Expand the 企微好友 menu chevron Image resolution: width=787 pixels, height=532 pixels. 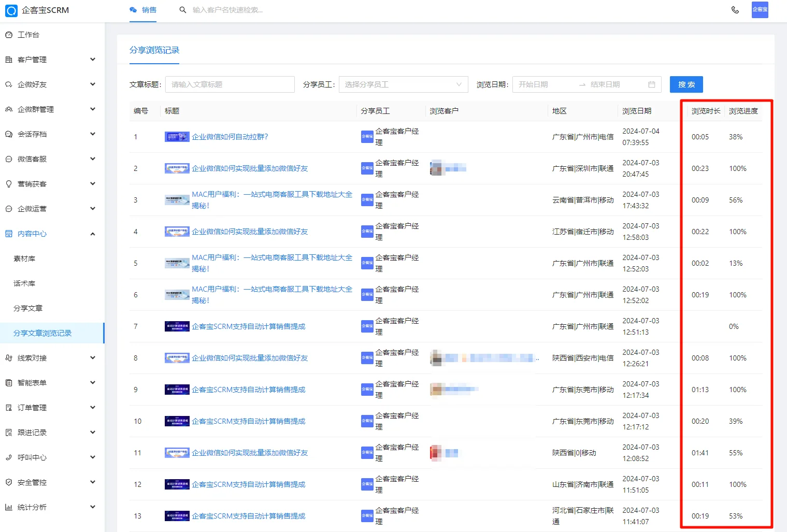coord(93,84)
